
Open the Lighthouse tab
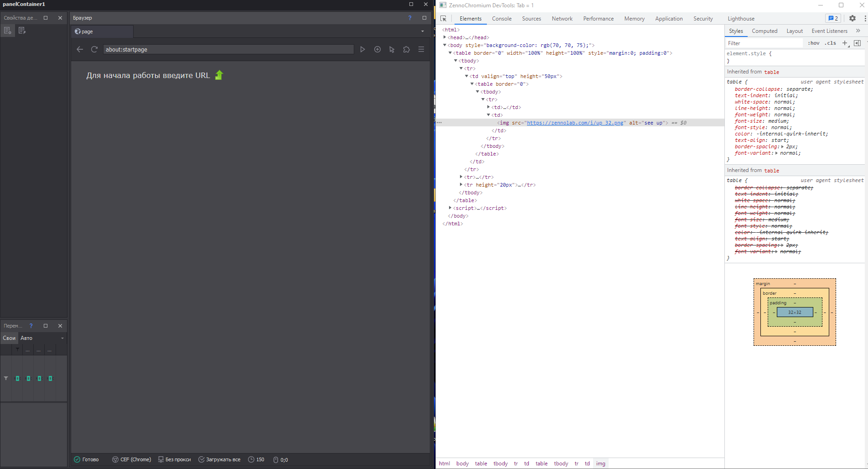[x=741, y=19]
